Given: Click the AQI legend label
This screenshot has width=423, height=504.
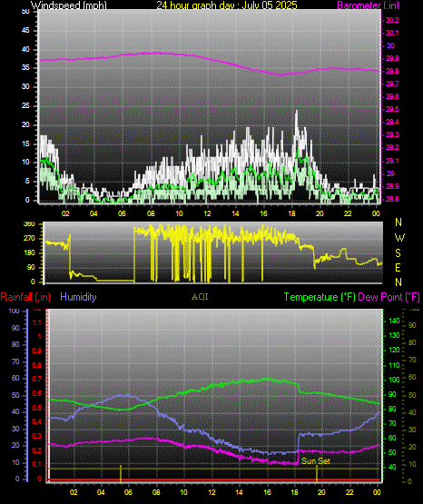Looking at the screenshot, I should coord(200,297).
